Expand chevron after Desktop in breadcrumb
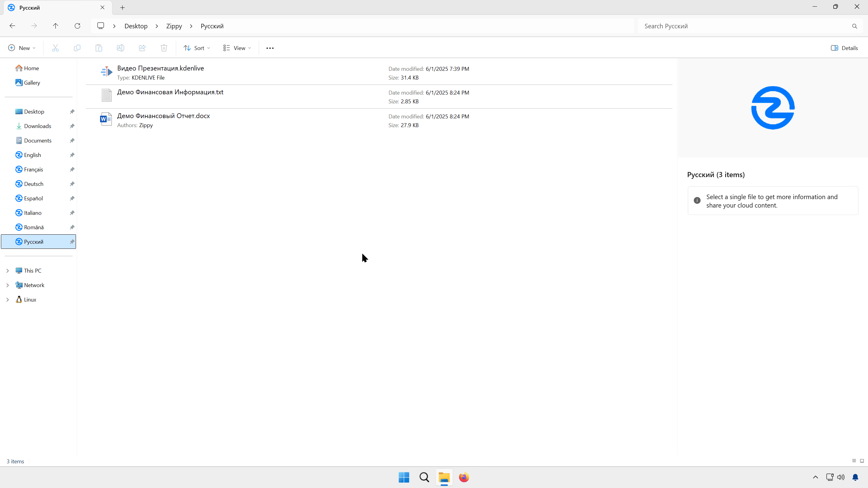The width and height of the screenshot is (868, 488). click(157, 26)
